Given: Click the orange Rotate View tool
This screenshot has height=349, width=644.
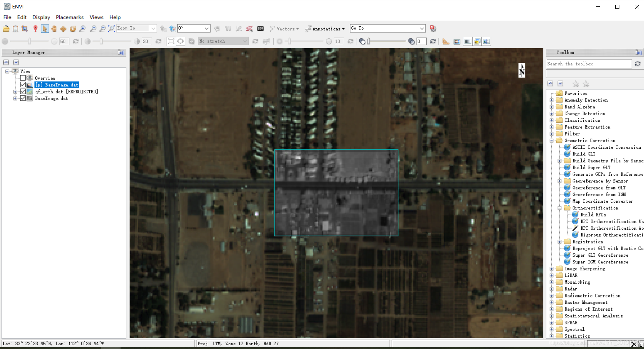Looking at the screenshot, I should [x=73, y=29].
